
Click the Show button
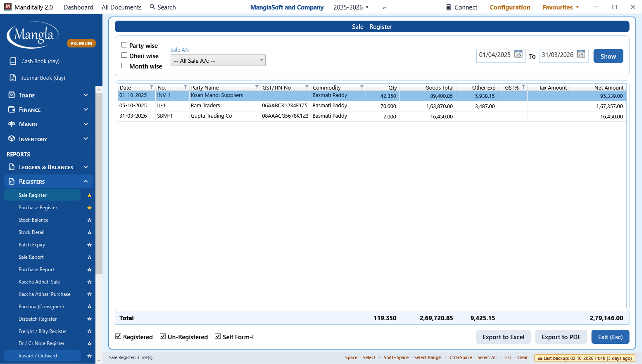[x=608, y=56]
